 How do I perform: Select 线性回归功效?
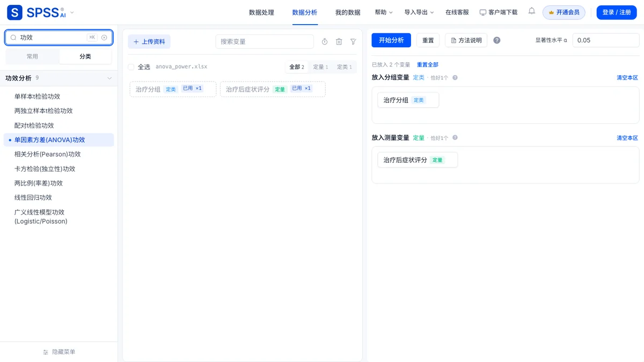(58, 198)
